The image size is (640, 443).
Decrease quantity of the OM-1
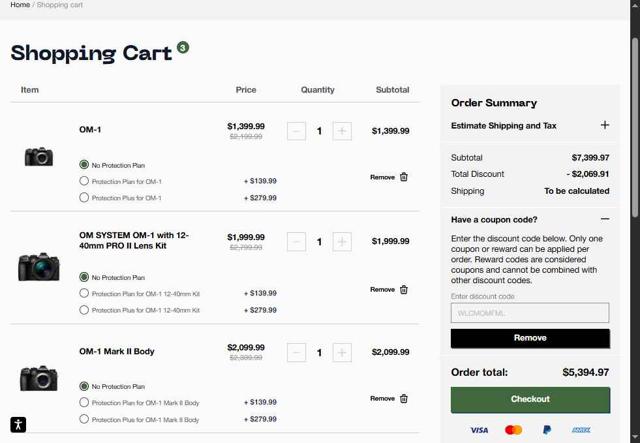[296, 131]
